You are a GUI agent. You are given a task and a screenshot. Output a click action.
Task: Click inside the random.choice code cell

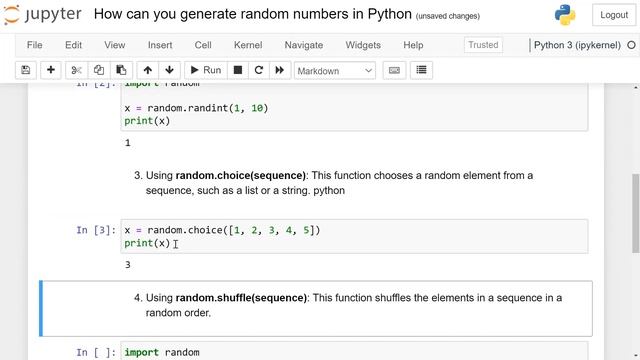tap(354, 236)
